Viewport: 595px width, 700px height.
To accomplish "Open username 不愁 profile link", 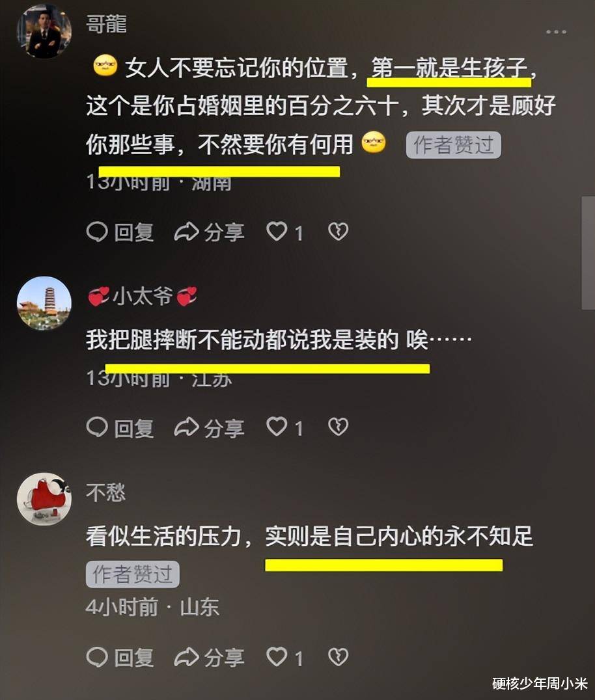I will [x=106, y=492].
